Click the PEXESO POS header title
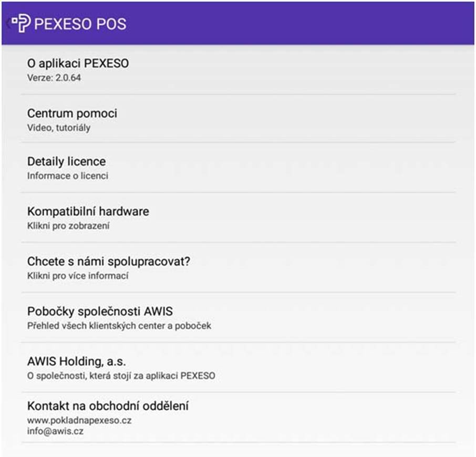 80,24
